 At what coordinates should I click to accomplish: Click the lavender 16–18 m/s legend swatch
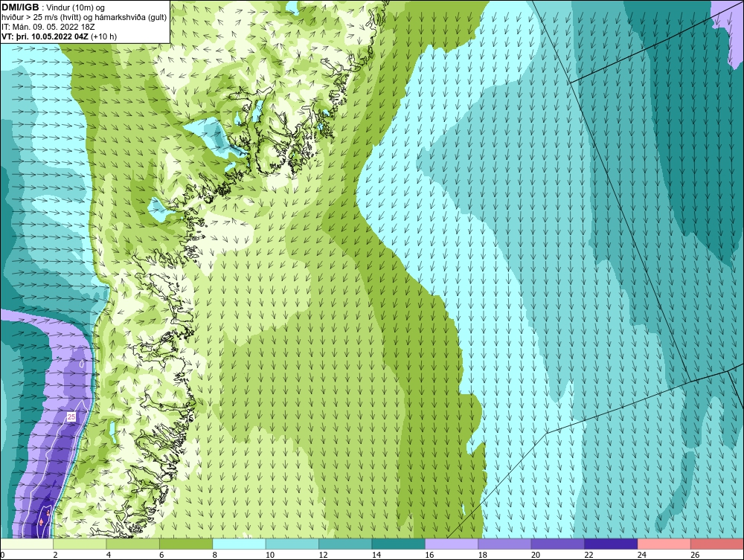pyautogui.click(x=452, y=544)
